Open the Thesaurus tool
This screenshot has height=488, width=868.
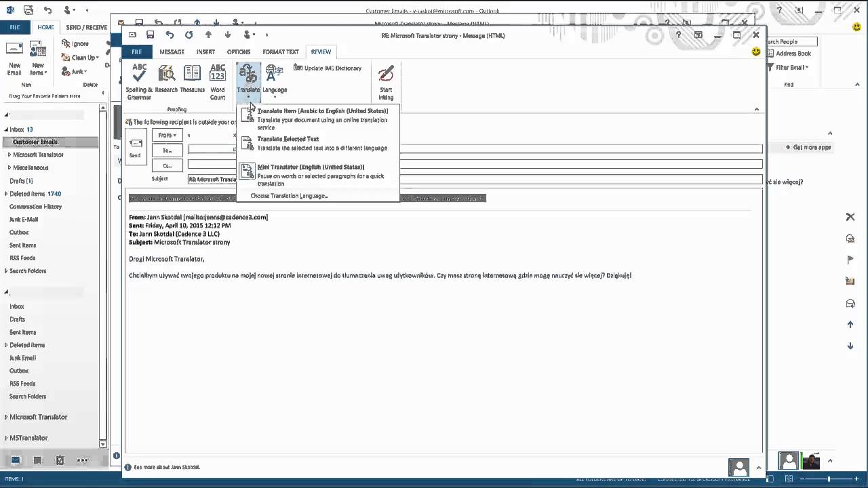(x=193, y=79)
